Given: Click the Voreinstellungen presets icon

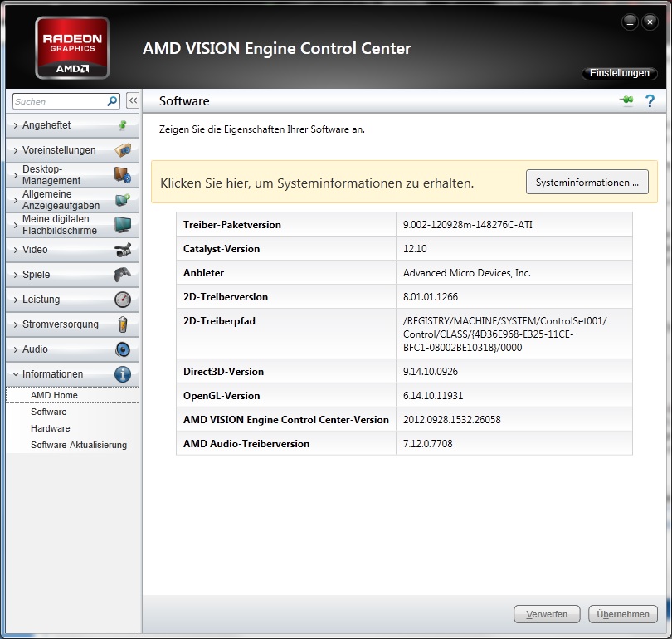Looking at the screenshot, I should pyautogui.click(x=123, y=150).
